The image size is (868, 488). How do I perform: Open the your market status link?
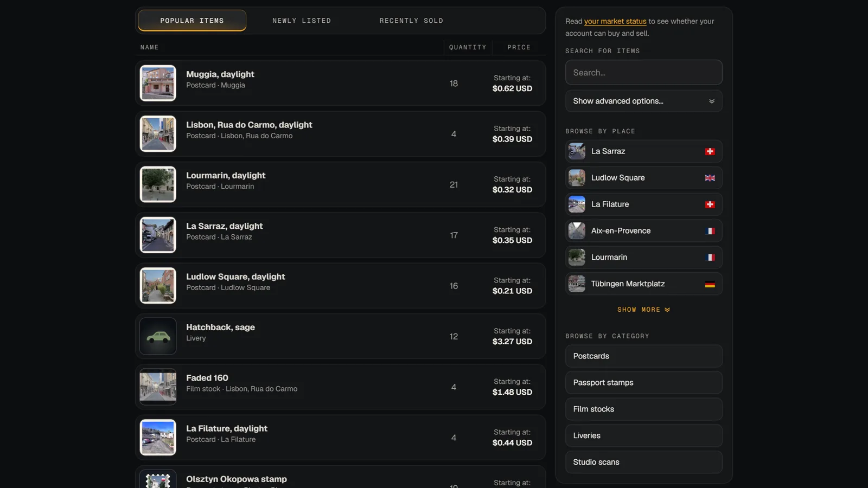tap(615, 21)
